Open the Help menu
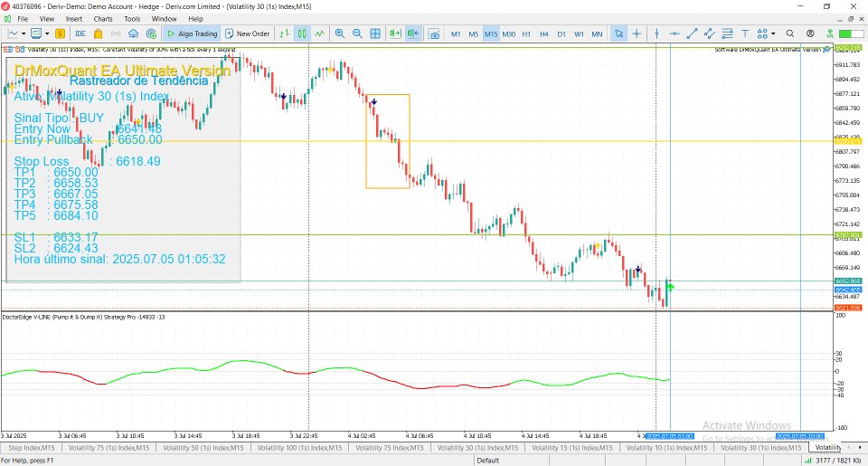Image resolution: width=868 pixels, height=466 pixels. tap(195, 19)
